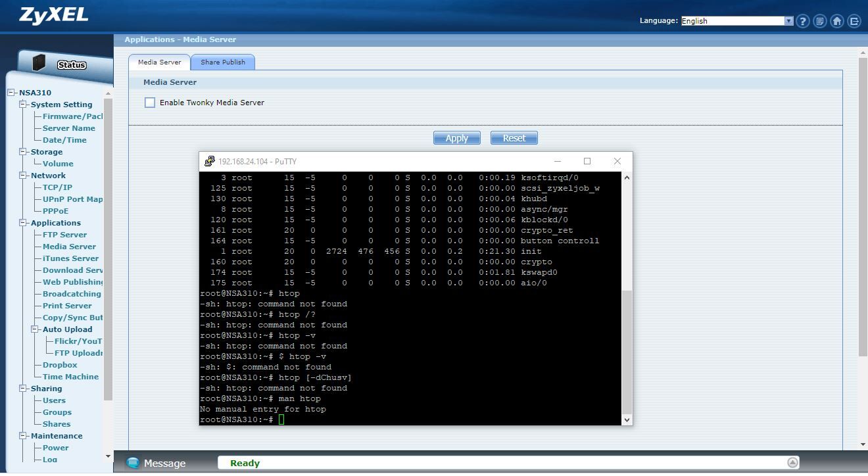Click the Apply button
This screenshot has width=868, height=476.
click(x=457, y=138)
